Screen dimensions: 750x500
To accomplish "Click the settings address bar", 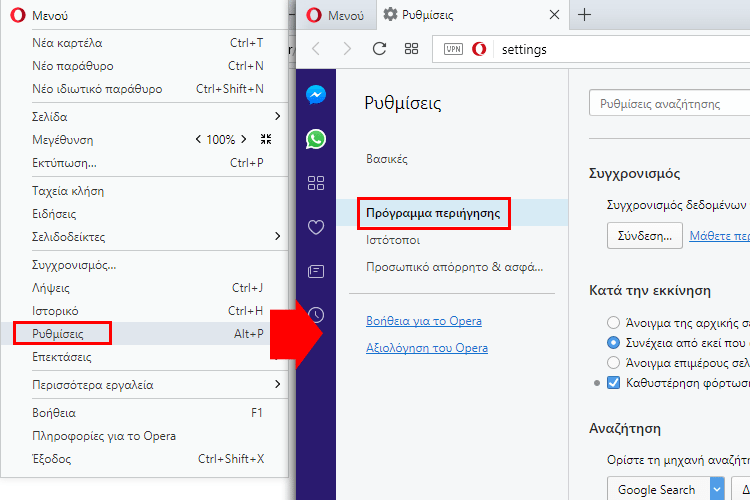I will 591,49.
